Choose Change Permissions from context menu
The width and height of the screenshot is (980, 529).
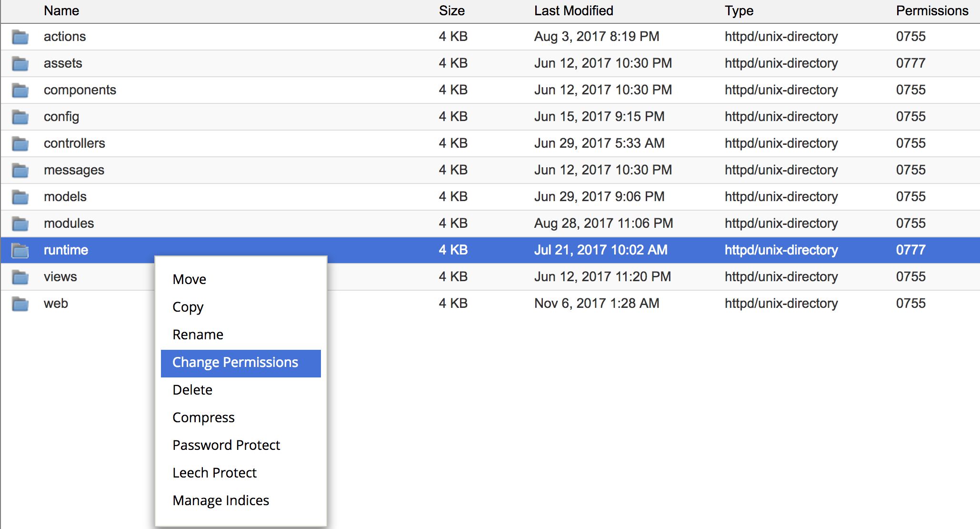tap(235, 363)
